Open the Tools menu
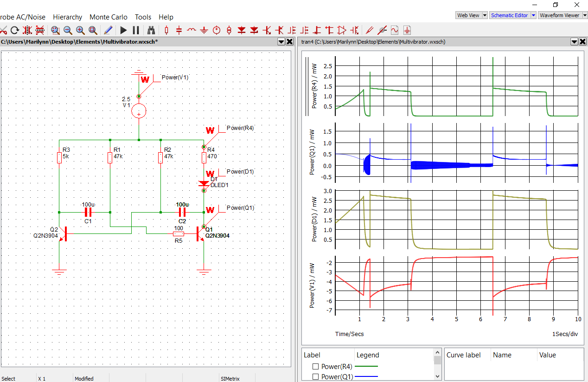The width and height of the screenshot is (588, 382). 143,17
